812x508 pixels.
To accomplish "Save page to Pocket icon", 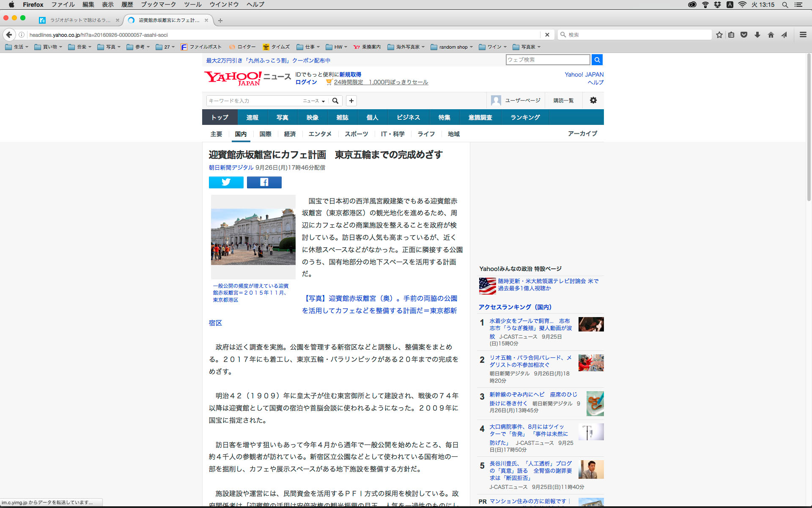I will (x=744, y=35).
